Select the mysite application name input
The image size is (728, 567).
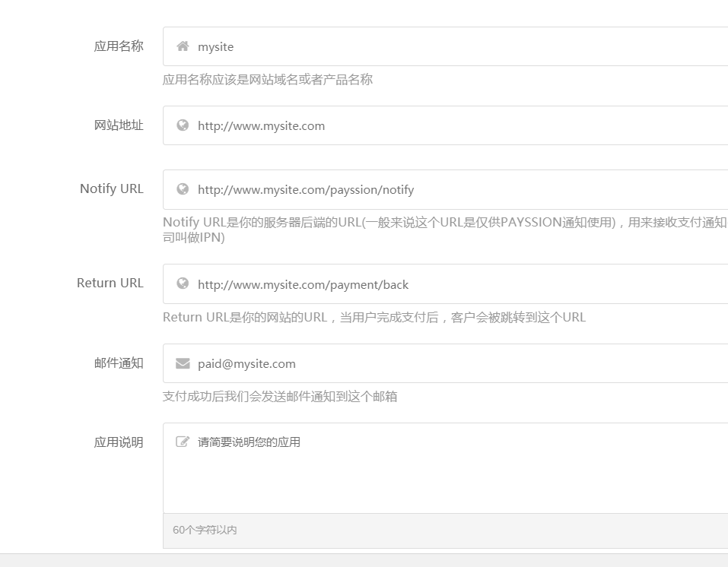pyautogui.click(x=380, y=46)
